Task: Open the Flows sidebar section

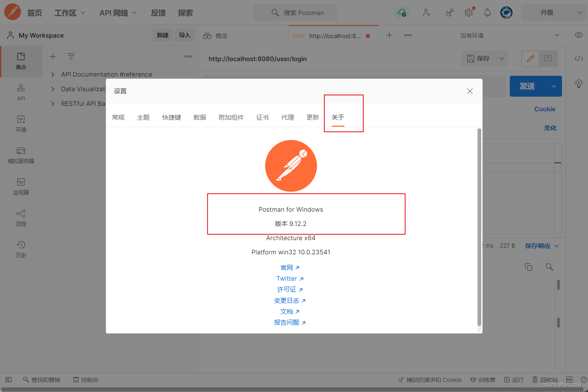Action: (x=21, y=218)
